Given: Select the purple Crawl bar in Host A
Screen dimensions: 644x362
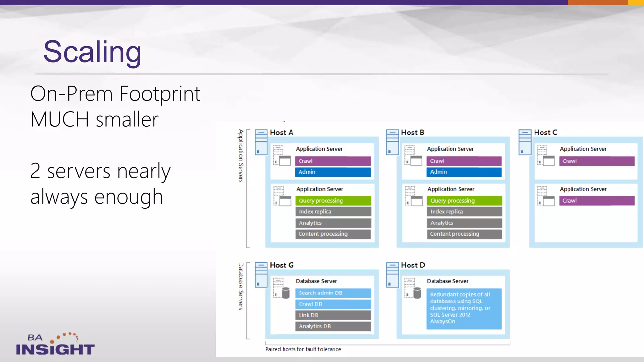Looking at the screenshot, I should click(x=333, y=161).
